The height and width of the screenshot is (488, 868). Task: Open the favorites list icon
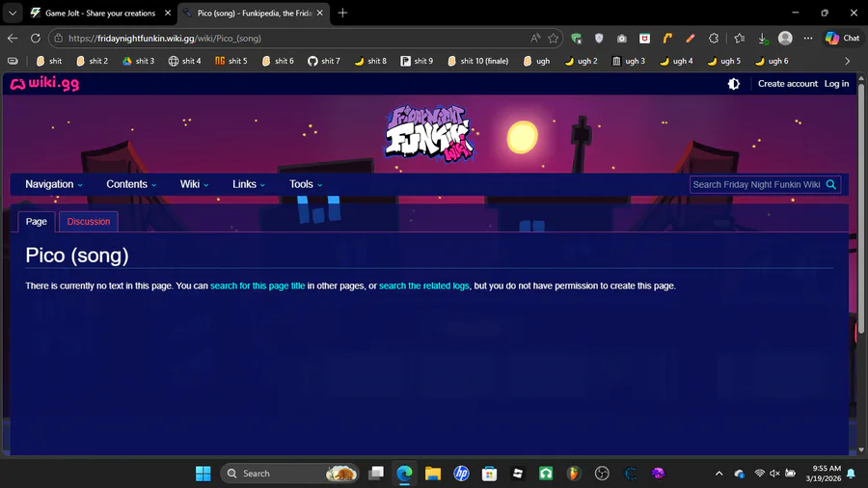(740, 39)
